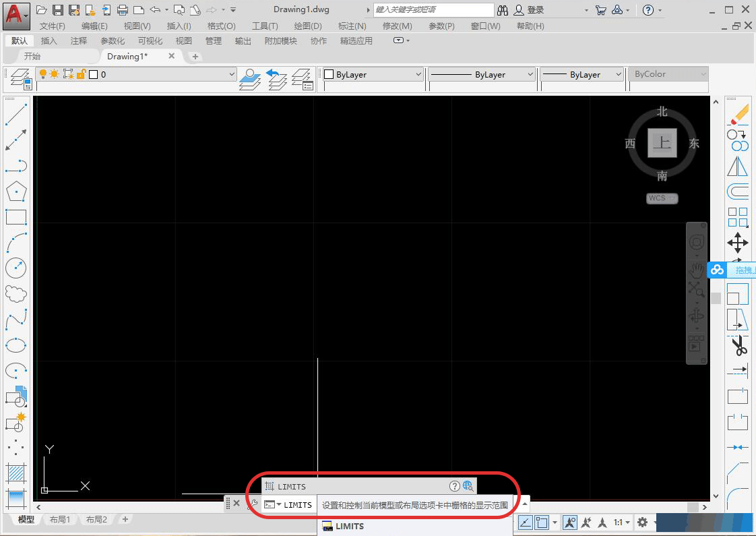Add a new layout with plus button
The height and width of the screenshot is (536, 756).
coord(125,520)
